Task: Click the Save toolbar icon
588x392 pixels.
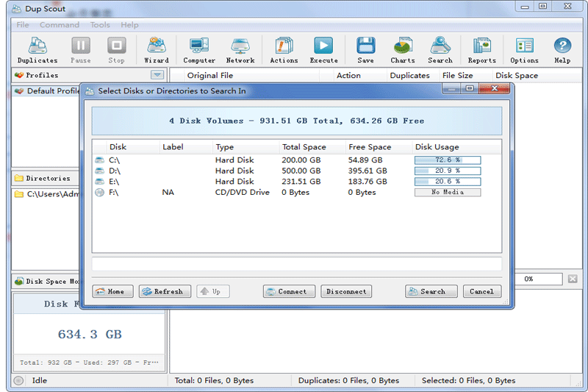Action: [365, 50]
